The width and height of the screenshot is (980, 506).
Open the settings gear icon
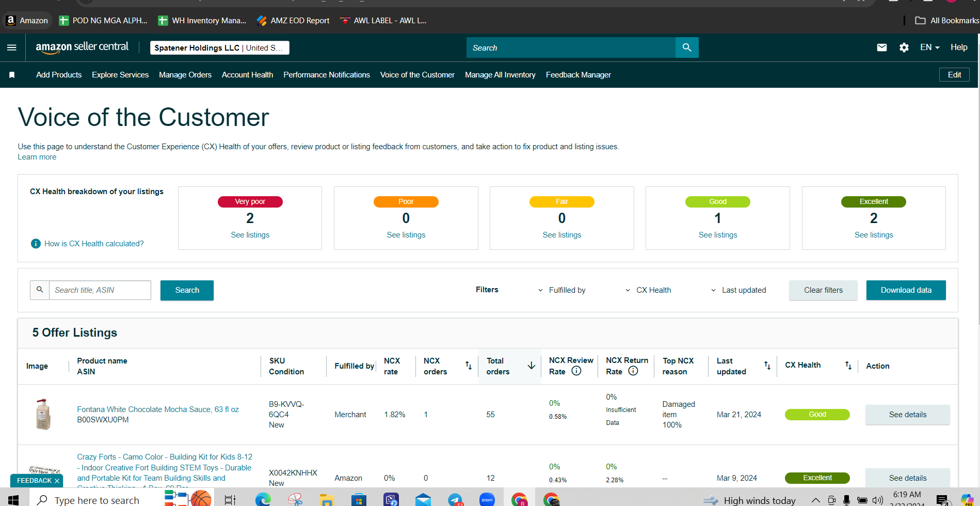904,48
